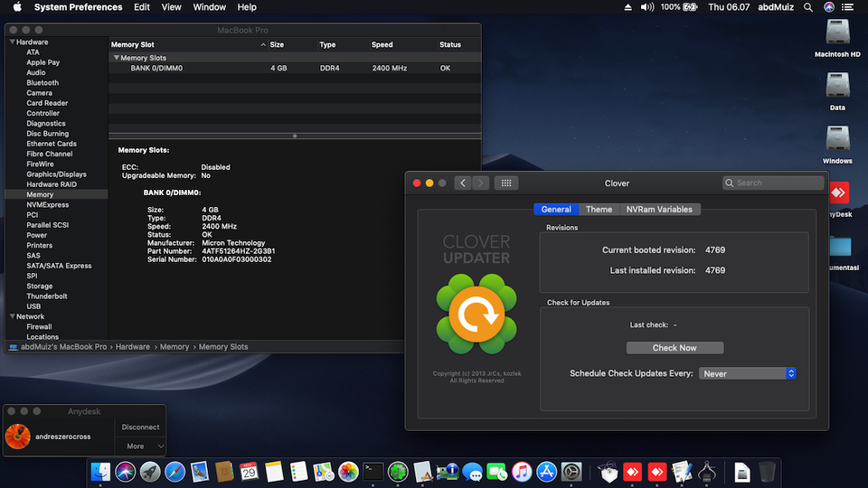Collapse the Hardware section in sidebar
Image resolution: width=868 pixels, height=488 pixels.
[x=12, y=42]
